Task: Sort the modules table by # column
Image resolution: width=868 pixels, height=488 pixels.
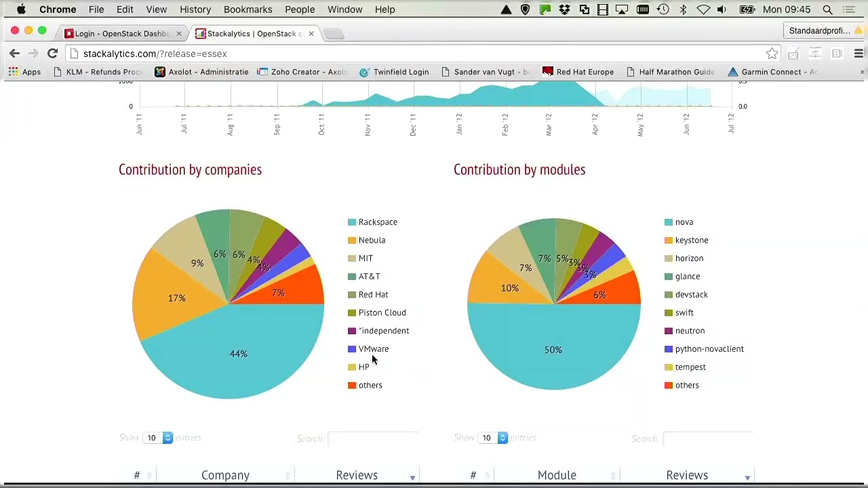Action: click(473, 475)
